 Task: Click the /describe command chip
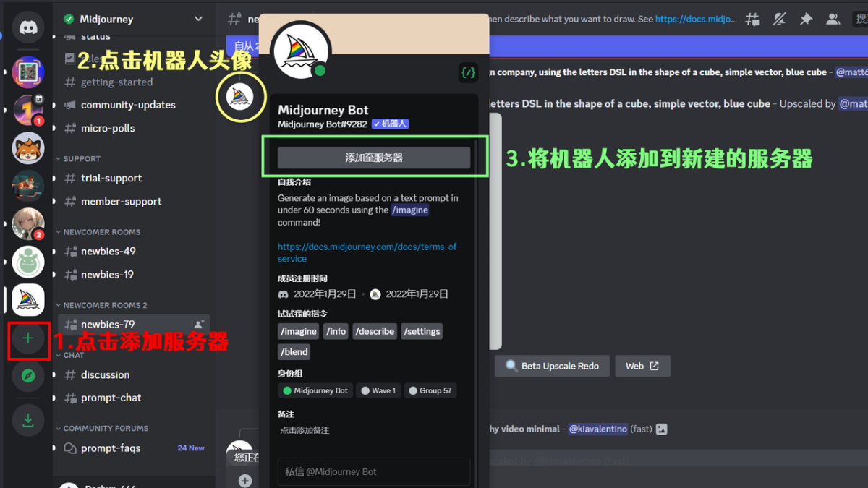point(375,331)
